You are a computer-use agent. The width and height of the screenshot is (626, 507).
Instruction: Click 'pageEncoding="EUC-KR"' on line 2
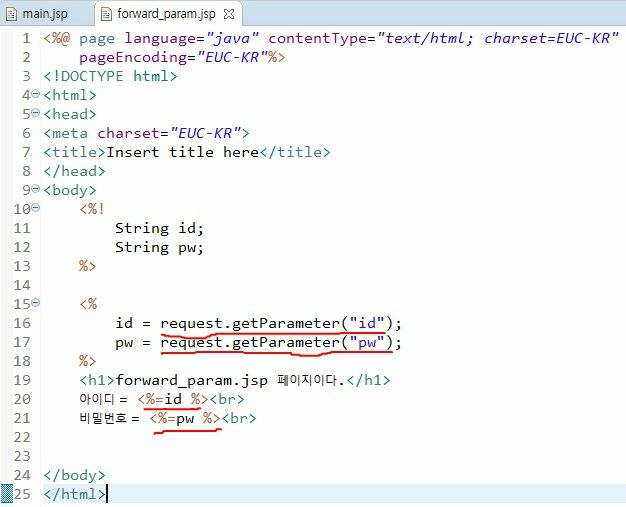pos(173,57)
